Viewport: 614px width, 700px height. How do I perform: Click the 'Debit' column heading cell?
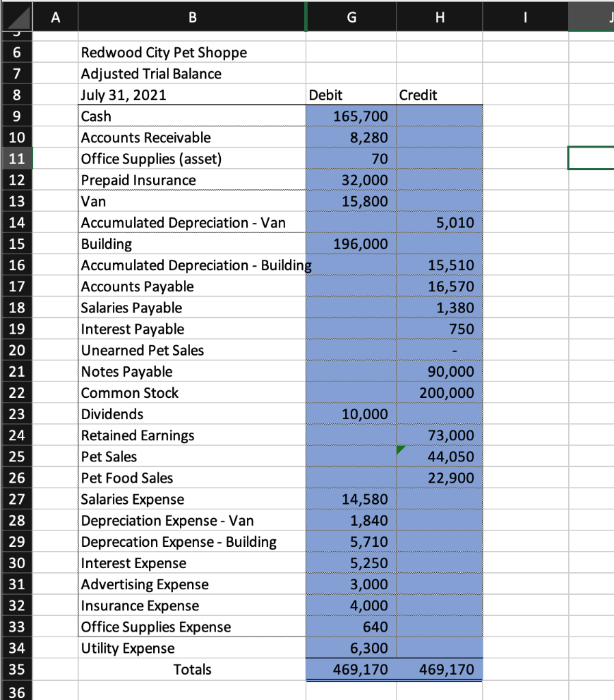click(351, 94)
